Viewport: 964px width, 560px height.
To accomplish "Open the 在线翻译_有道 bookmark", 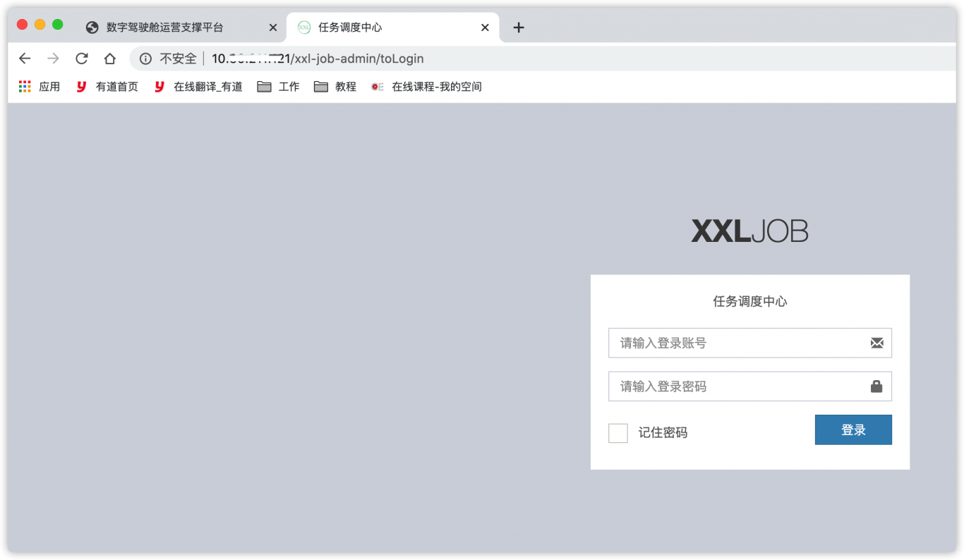I will point(198,87).
